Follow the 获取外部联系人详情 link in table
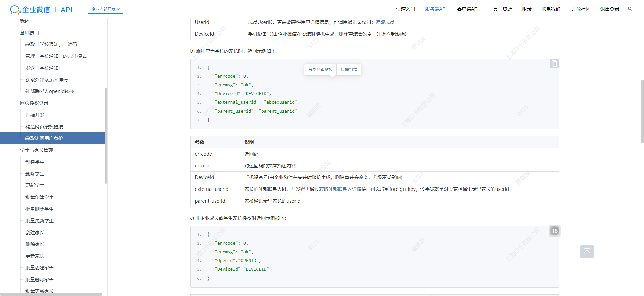The image size is (644, 296). [340, 189]
